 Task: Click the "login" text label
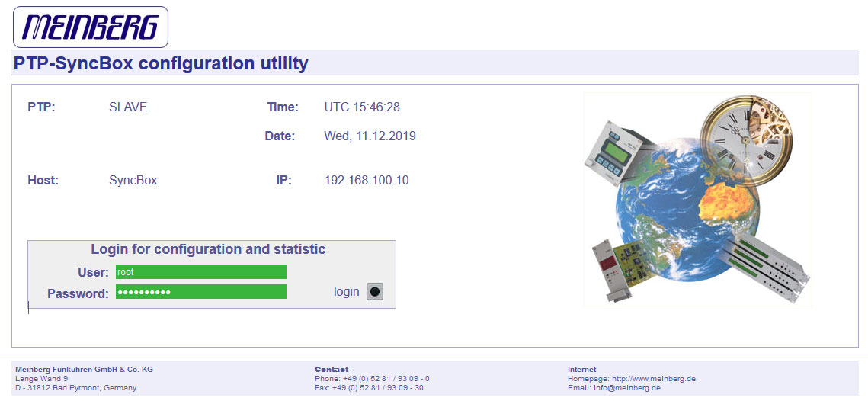(x=346, y=292)
